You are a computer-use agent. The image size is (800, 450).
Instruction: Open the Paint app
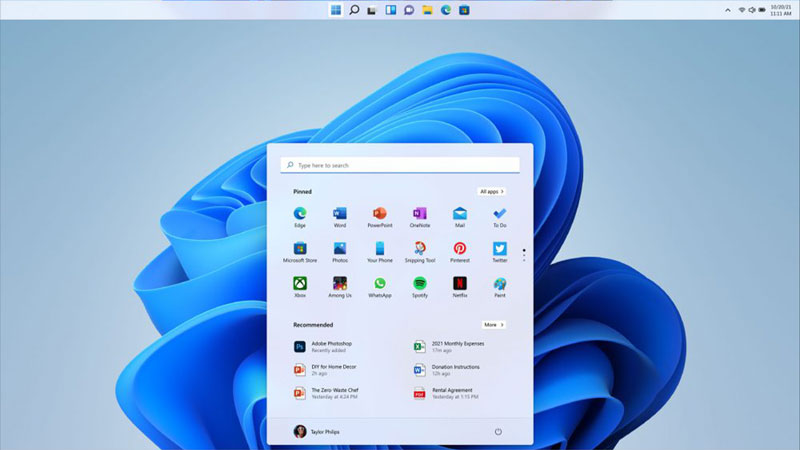tap(499, 287)
